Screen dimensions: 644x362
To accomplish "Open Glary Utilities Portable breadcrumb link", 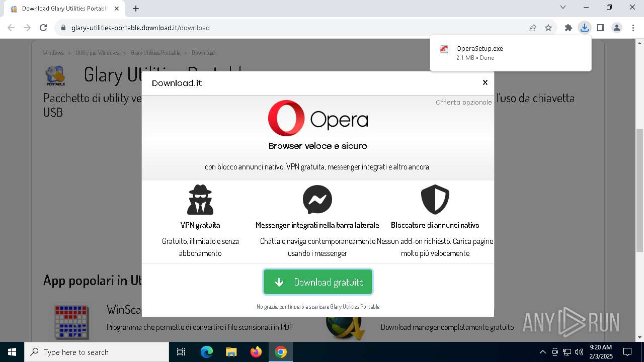I will tap(155, 53).
